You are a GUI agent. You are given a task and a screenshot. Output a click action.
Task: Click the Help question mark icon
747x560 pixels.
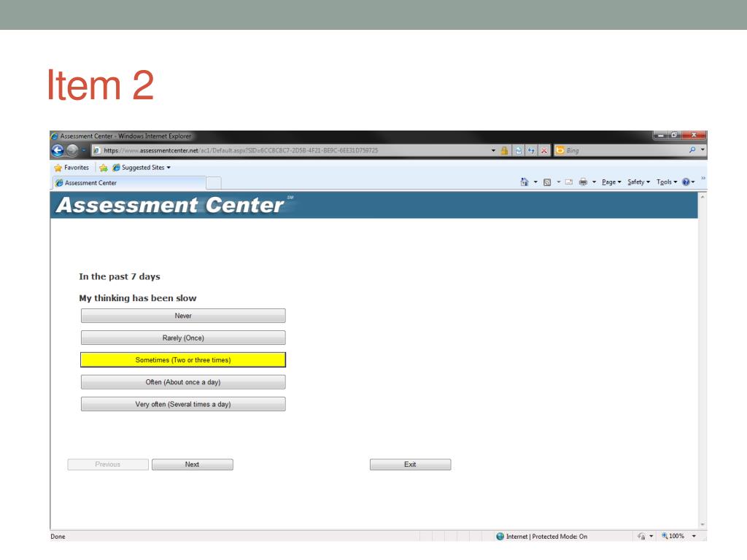pos(686,182)
